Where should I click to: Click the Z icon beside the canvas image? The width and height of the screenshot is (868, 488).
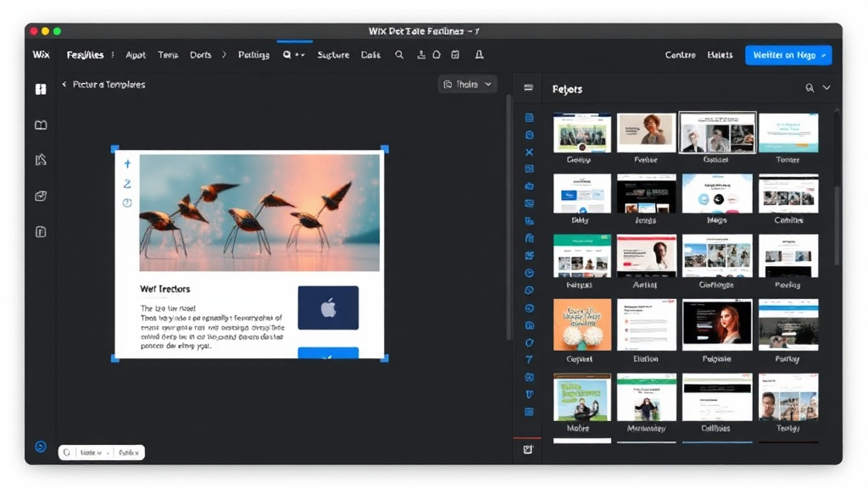(x=127, y=184)
